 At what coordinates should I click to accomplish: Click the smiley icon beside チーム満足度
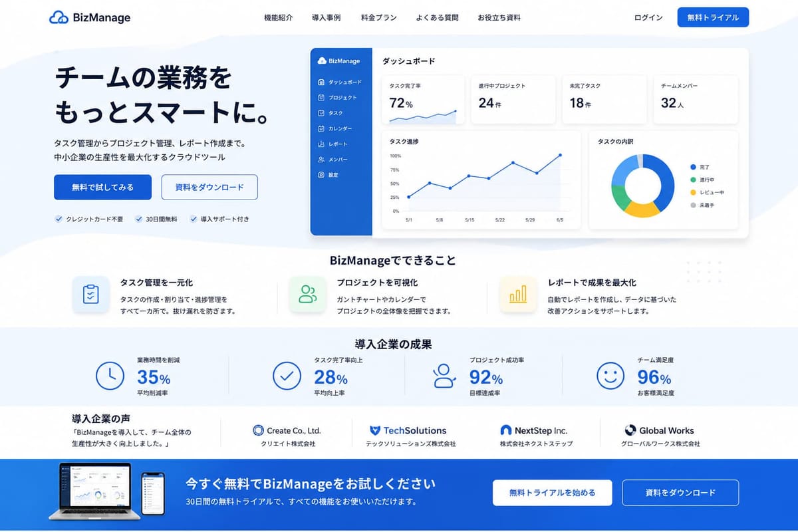point(610,376)
